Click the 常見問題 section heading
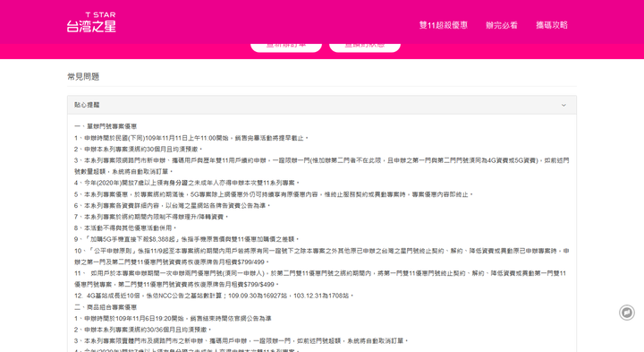The width and height of the screenshot is (644, 352). [83, 76]
